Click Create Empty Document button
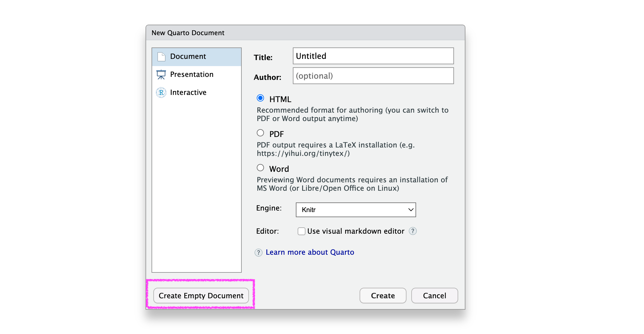The width and height of the screenshot is (644, 334). 201,296
